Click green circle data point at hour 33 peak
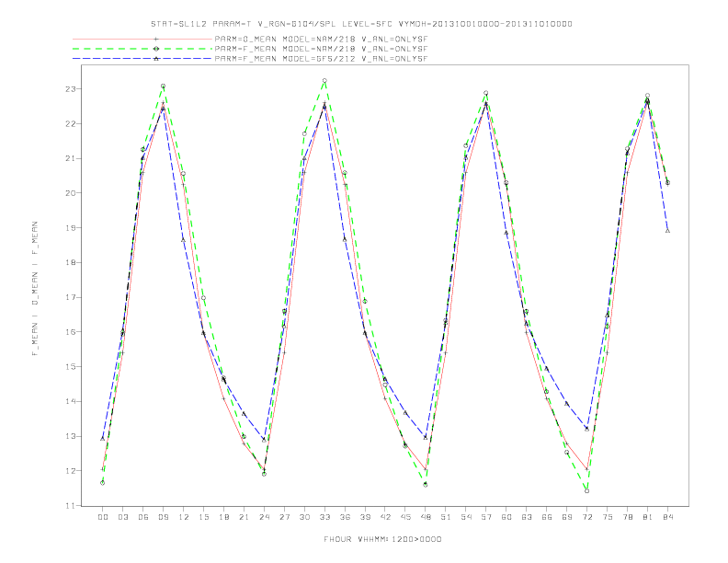The image size is (728, 563). 324,81
